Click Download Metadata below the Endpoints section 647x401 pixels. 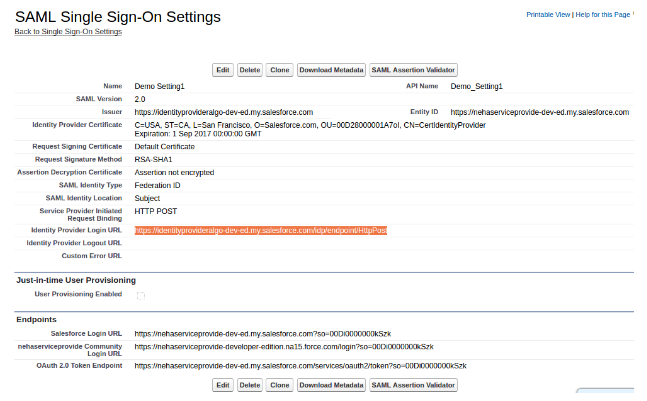click(x=331, y=385)
